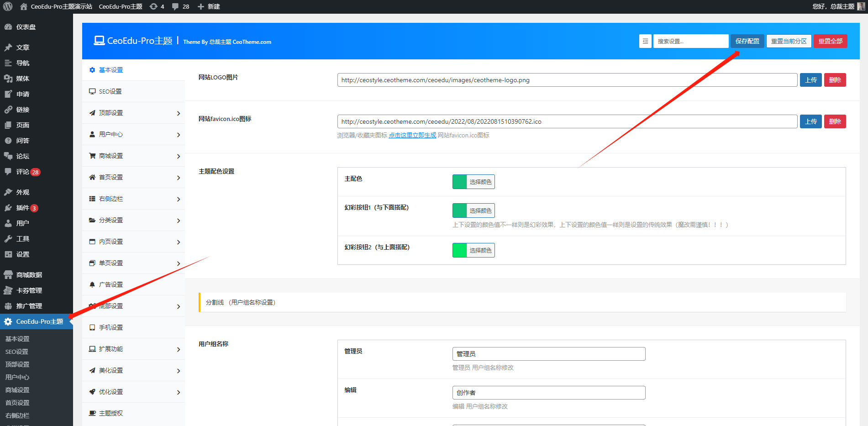Click 删除 for 网站LOGO图片

835,80
